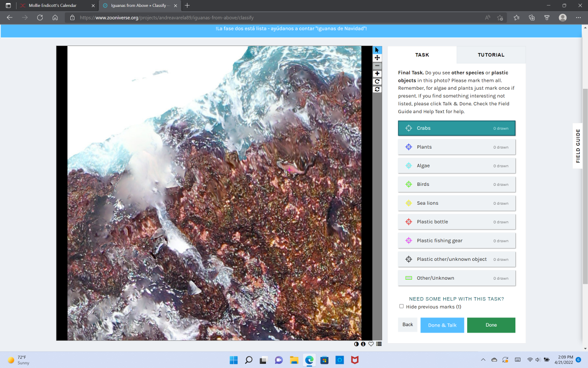The image size is (588, 368).
Task: Open subject metadata info icon
Action: click(x=363, y=344)
